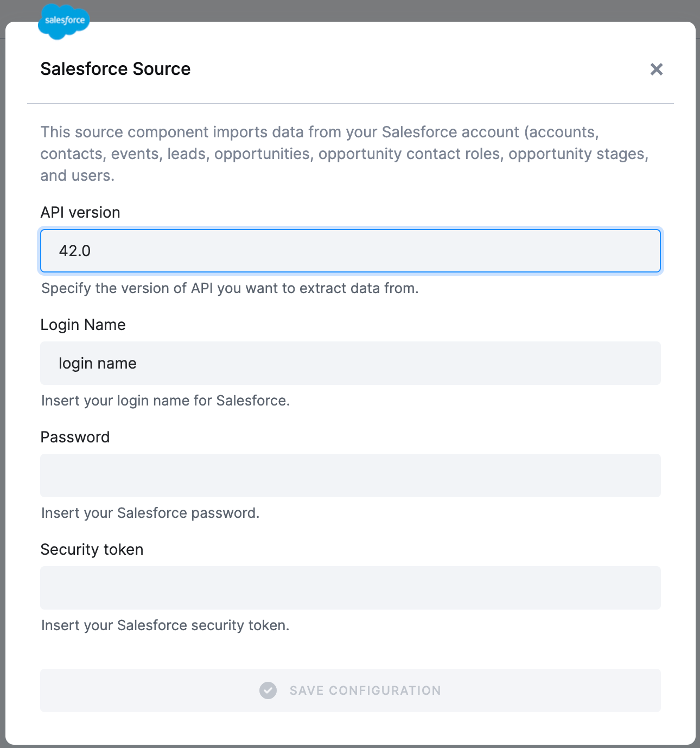Screen dimensions: 700x748
Task: Click the Salesforce Source dialog title
Action: click(115, 69)
